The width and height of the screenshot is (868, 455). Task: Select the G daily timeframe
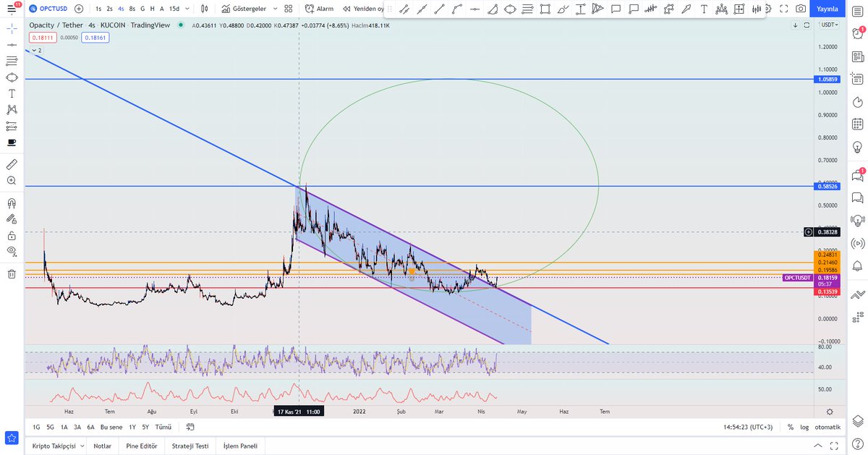point(142,9)
